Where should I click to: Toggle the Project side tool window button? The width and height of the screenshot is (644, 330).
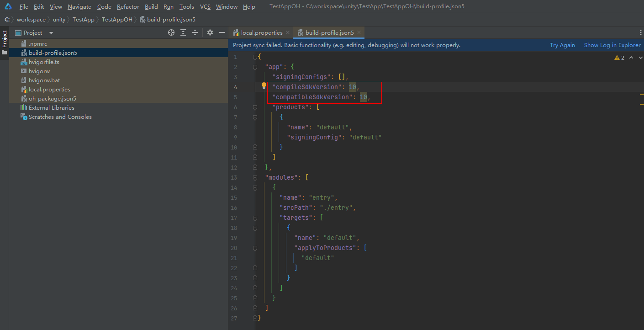pos(5,43)
